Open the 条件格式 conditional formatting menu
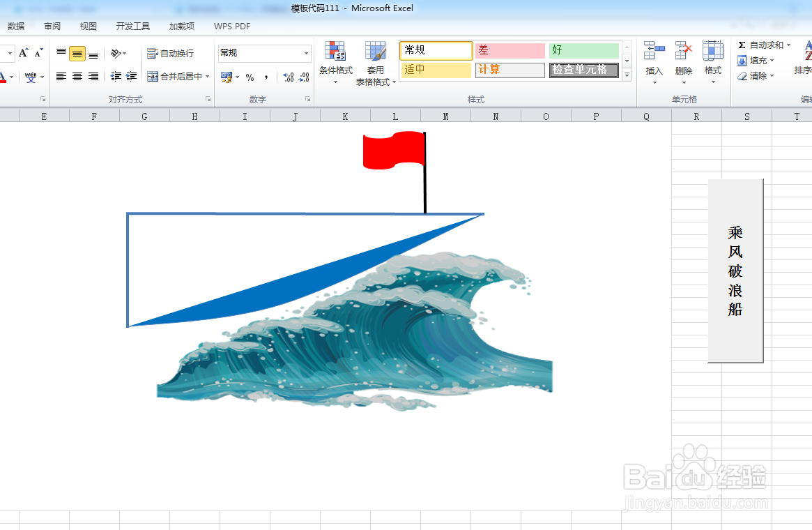 pos(335,63)
